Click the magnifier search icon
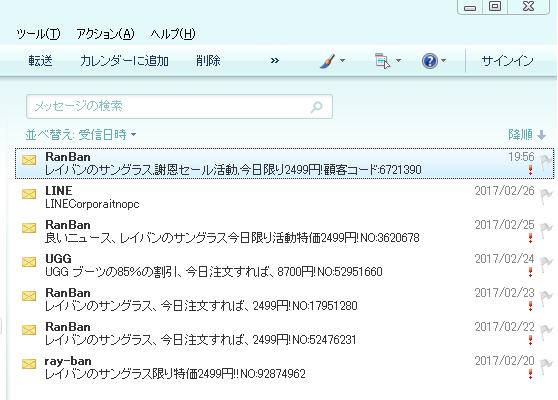Viewport: 558px width, 400px height. 316,106
